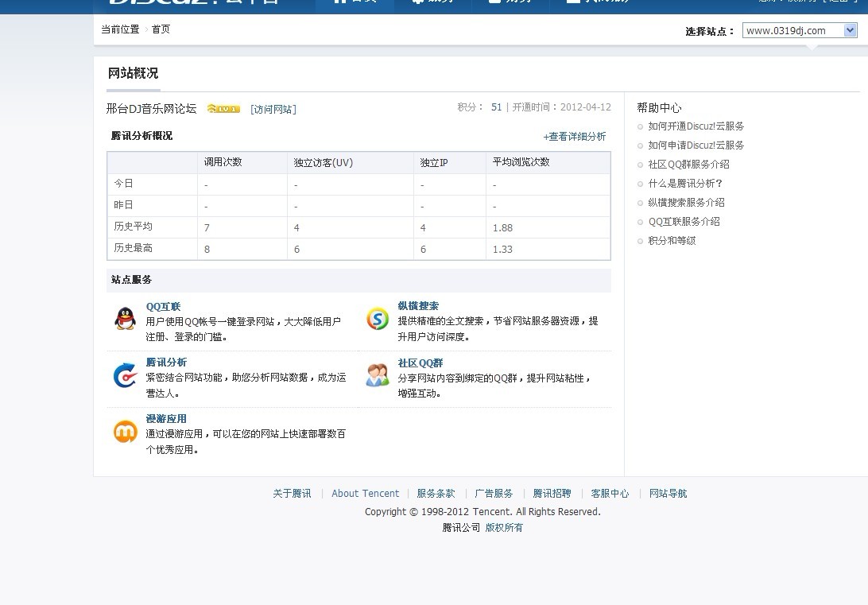Open the 漫游应用 service title link

166,419
